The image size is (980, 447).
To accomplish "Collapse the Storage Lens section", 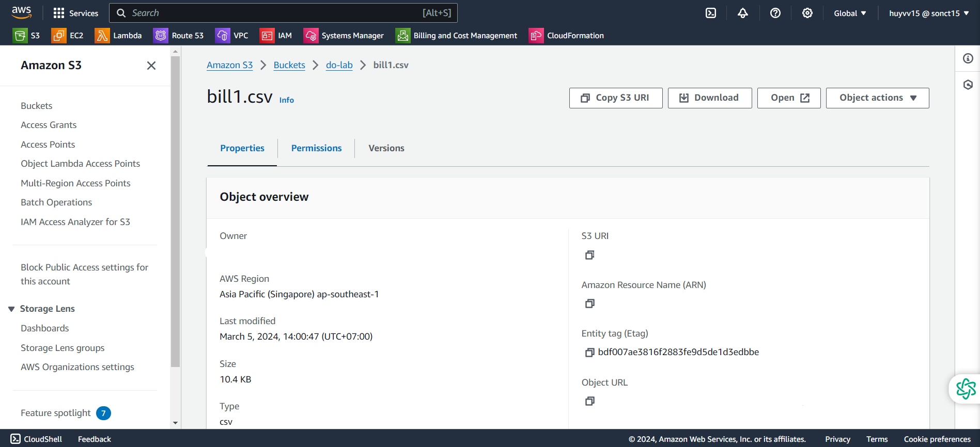I will click(x=11, y=309).
